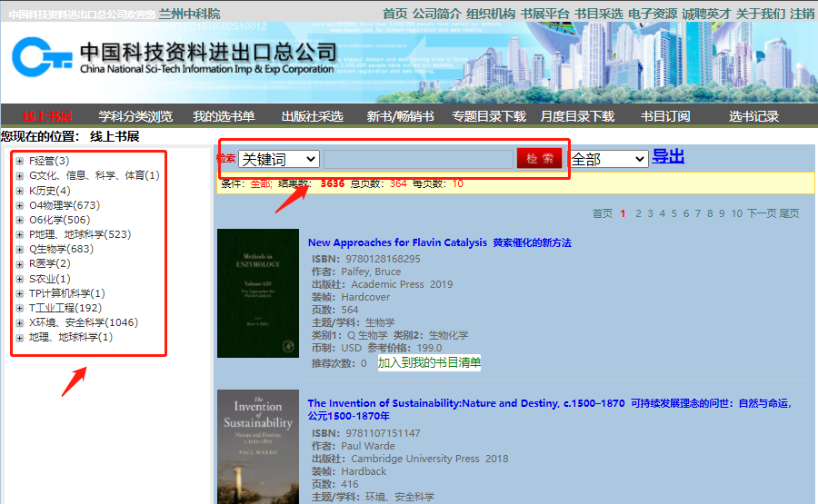Click the search keyword input field
Image resolution: width=818 pixels, height=504 pixels.
[x=418, y=159]
